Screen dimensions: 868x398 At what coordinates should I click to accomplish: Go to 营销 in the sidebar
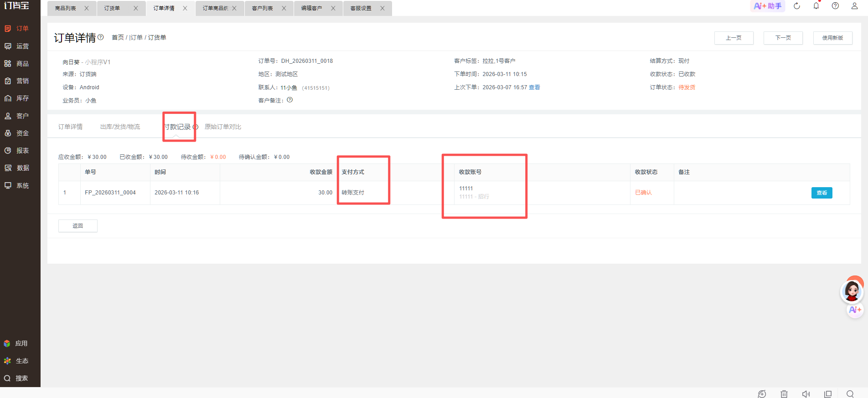(17, 81)
